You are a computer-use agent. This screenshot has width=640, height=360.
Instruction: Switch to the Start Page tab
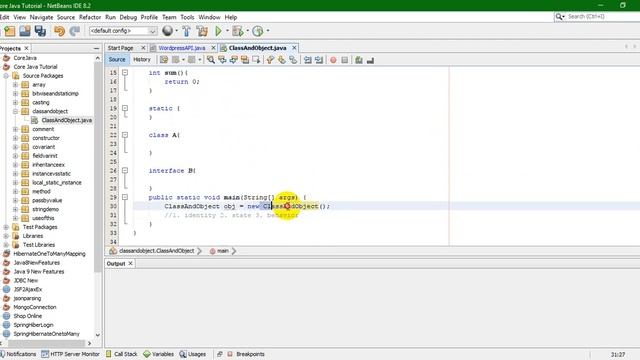coord(121,48)
